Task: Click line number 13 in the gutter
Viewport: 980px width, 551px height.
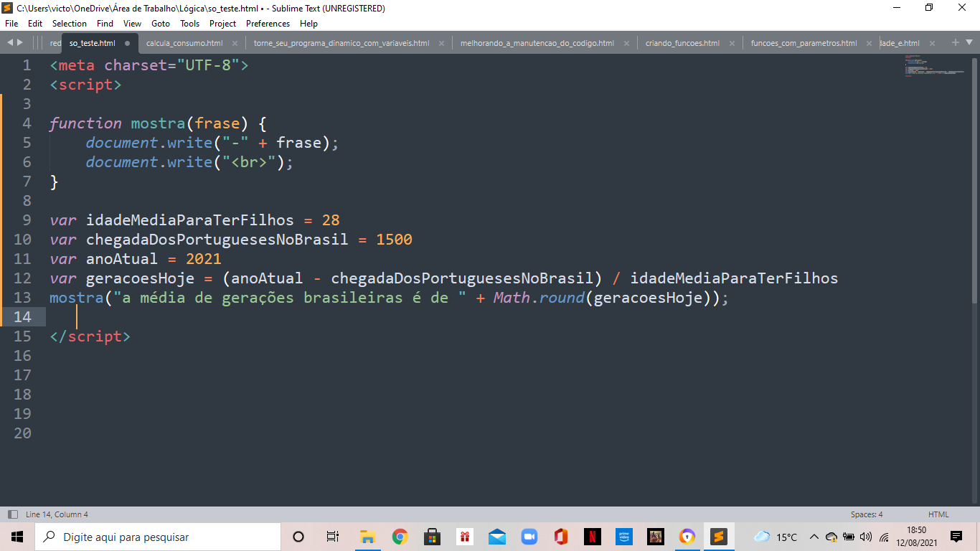Action: 22,297
